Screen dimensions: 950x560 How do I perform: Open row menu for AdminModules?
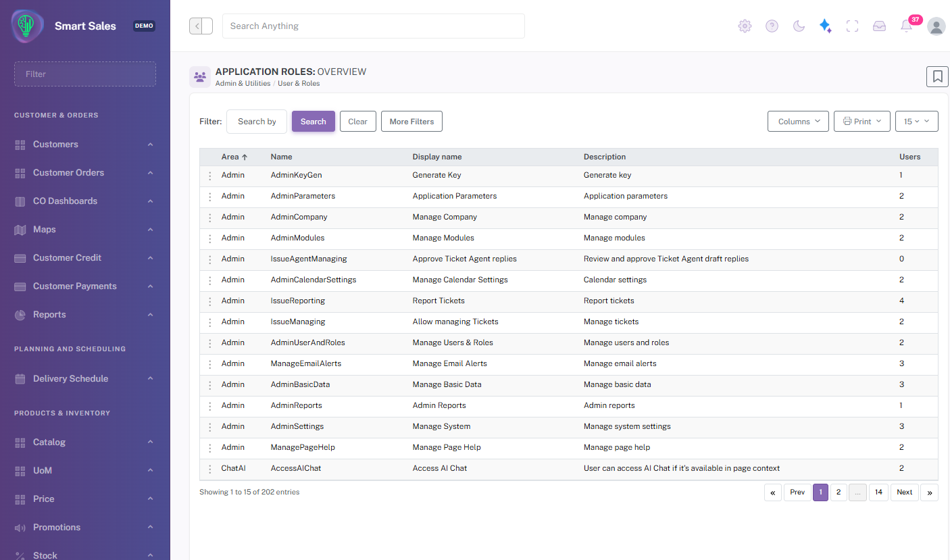(x=210, y=238)
